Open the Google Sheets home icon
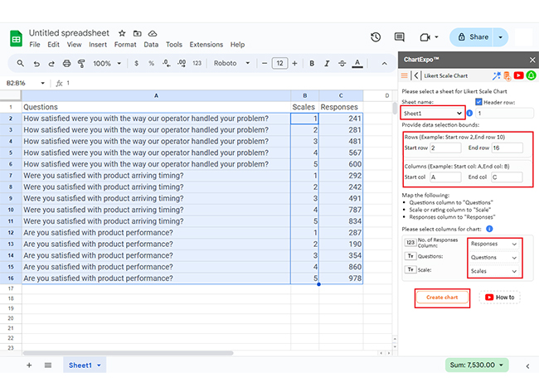The width and height of the screenshot is (539, 392). tap(16, 38)
